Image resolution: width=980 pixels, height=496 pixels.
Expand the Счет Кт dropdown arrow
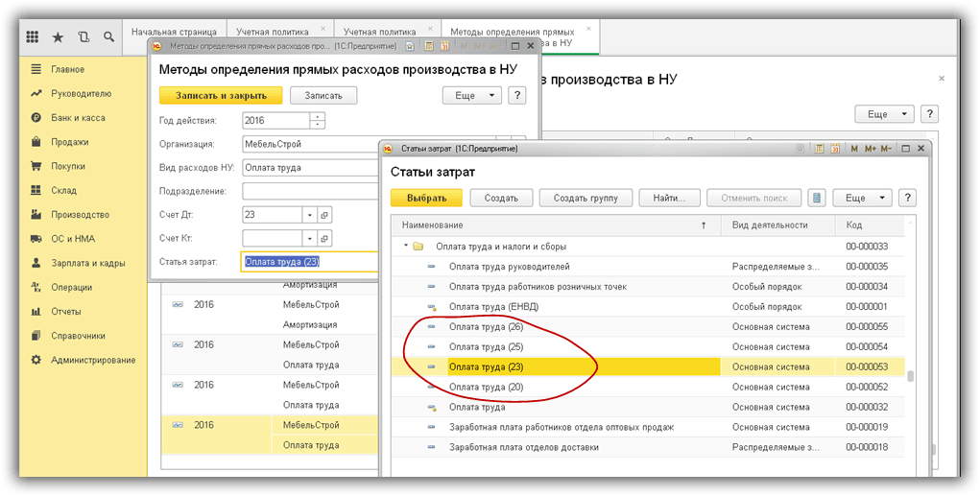coord(311,239)
